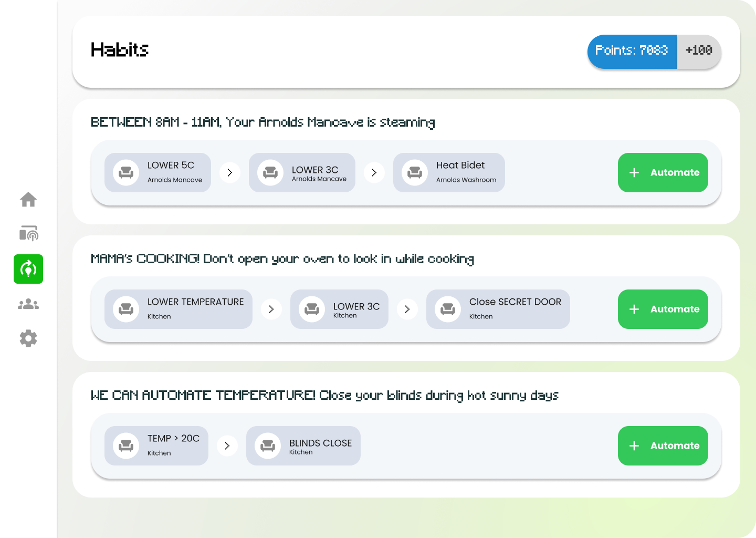Click the LOWER 3C Kitchen device icon
Image resolution: width=756 pixels, height=538 pixels.
coord(311,309)
